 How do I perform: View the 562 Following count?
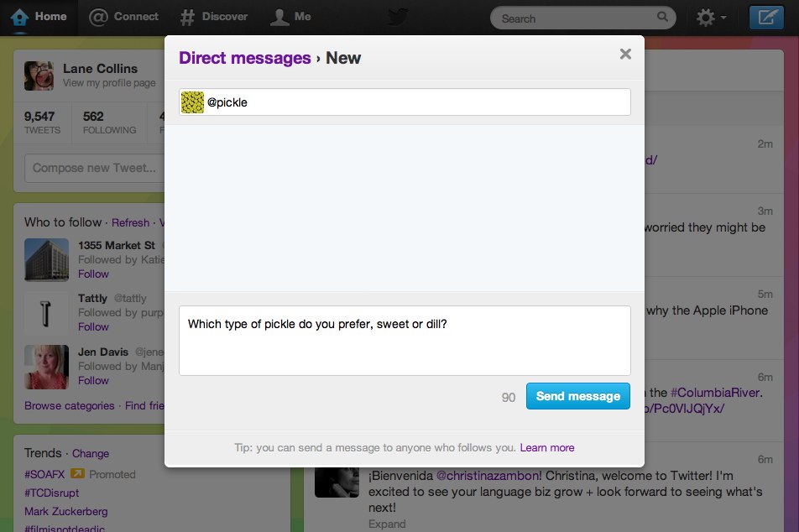(x=110, y=123)
